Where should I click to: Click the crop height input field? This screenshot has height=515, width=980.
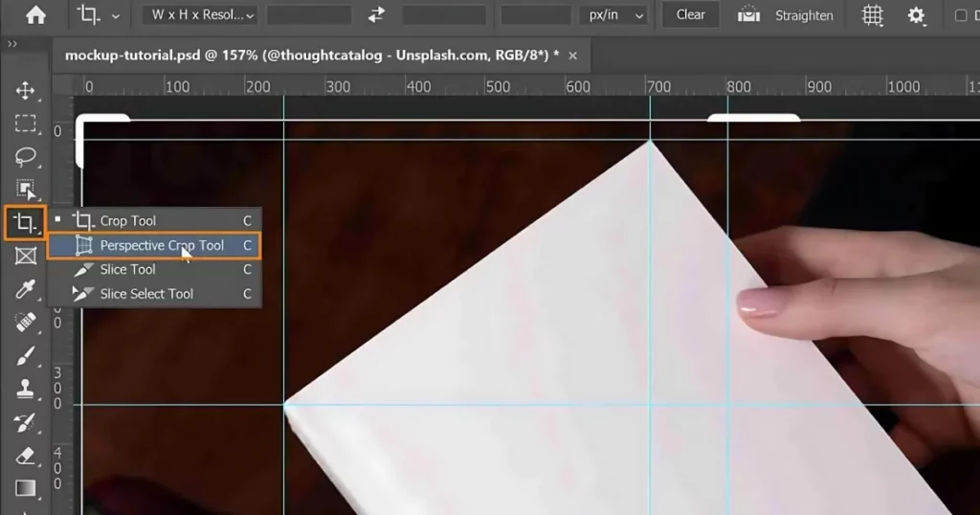tap(444, 15)
